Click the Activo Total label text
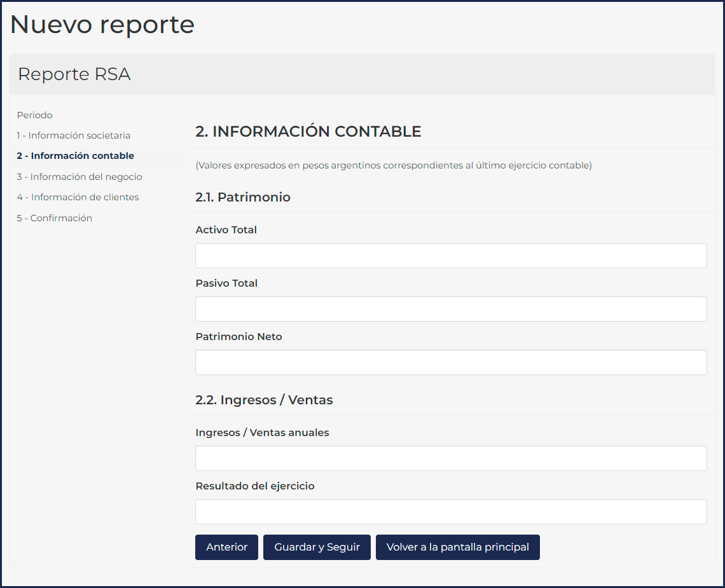This screenshot has height=588, width=725. coord(226,230)
